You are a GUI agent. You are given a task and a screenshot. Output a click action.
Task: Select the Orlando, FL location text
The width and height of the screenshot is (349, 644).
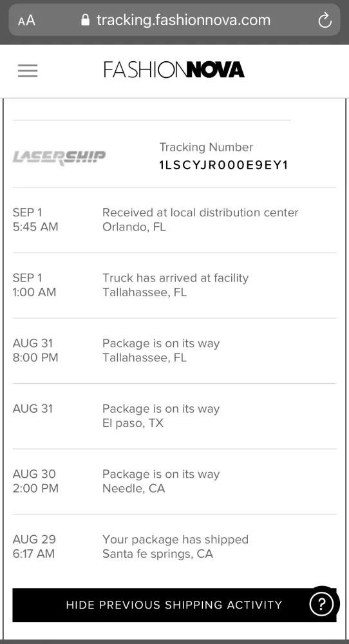point(134,227)
